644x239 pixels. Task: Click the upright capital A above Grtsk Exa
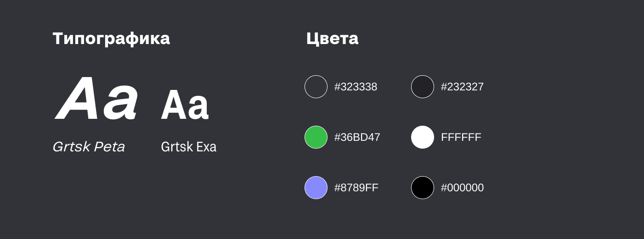(x=173, y=106)
